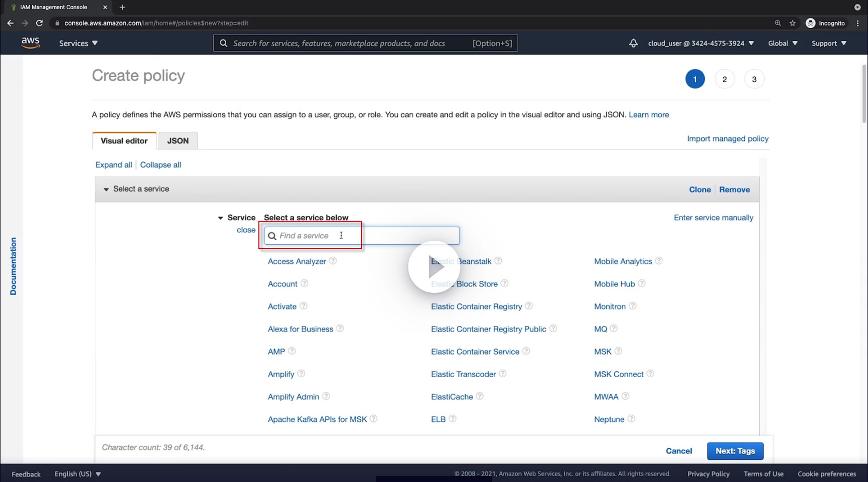Image resolution: width=868 pixels, height=482 pixels.
Task: Click the help icon next to AMP
Action: pyautogui.click(x=292, y=351)
